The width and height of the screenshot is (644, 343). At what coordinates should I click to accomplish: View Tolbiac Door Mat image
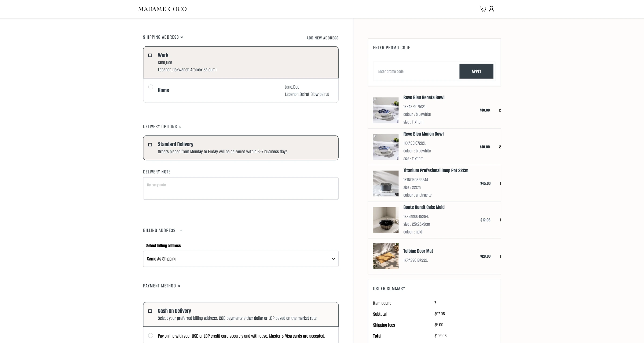point(386,256)
